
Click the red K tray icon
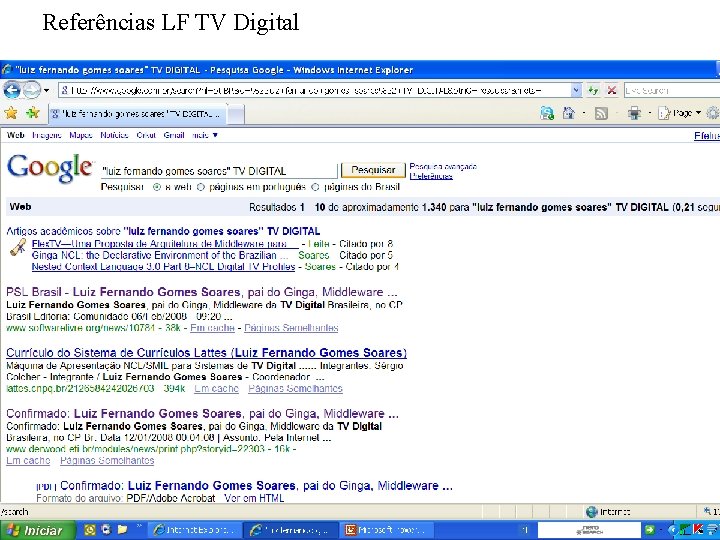coord(699,530)
